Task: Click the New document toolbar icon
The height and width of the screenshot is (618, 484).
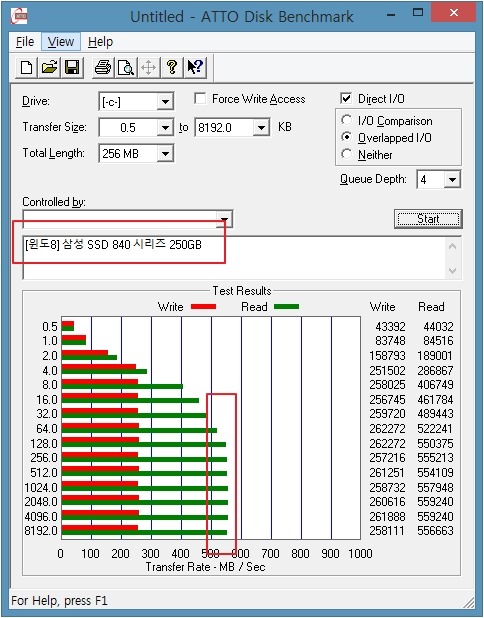Action: click(26, 67)
